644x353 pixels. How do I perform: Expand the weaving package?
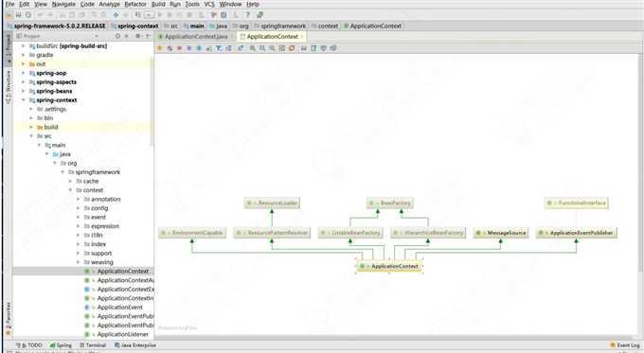click(x=78, y=262)
